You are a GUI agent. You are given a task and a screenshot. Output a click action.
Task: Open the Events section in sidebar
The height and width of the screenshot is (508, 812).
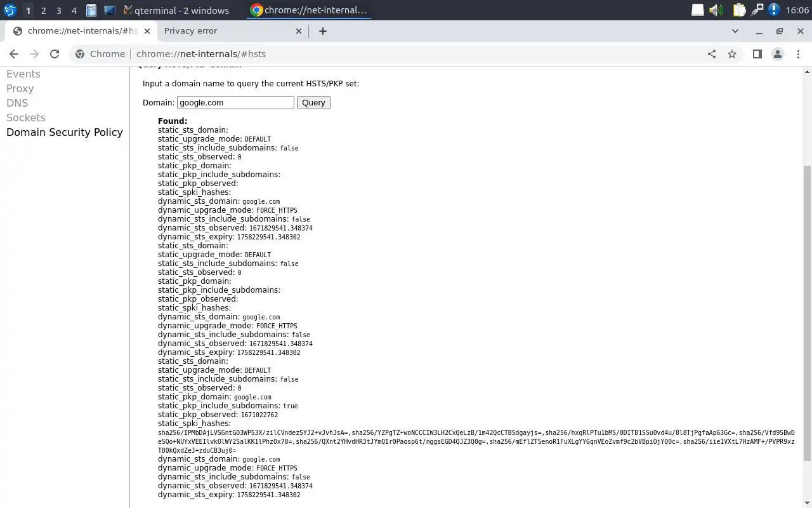click(23, 74)
